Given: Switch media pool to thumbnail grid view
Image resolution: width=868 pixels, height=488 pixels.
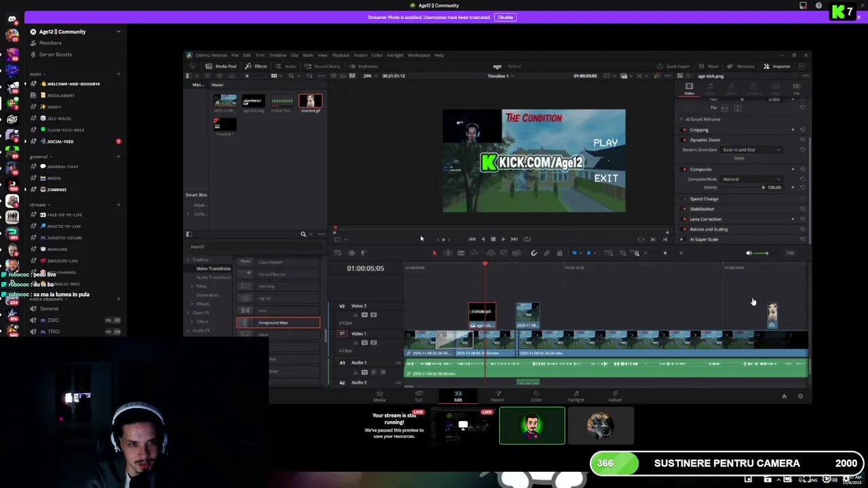Looking at the screenshot, I should pyautogui.click(x=274, y=76).
